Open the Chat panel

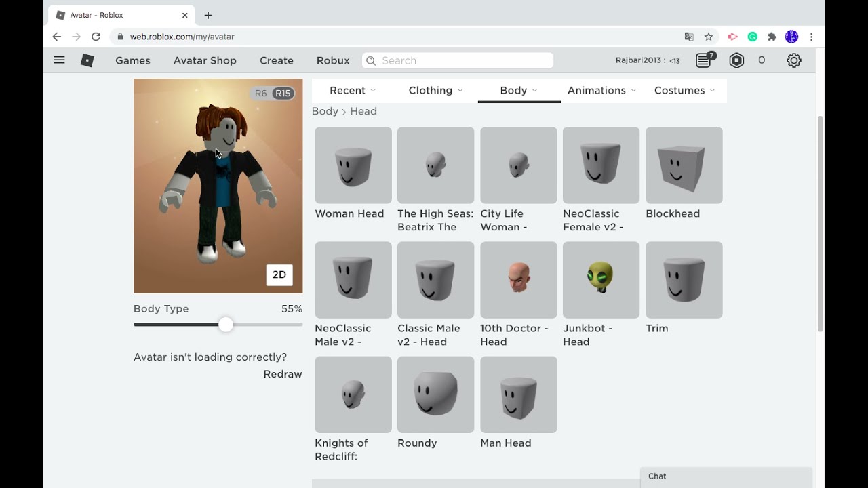tap(726, 476)
